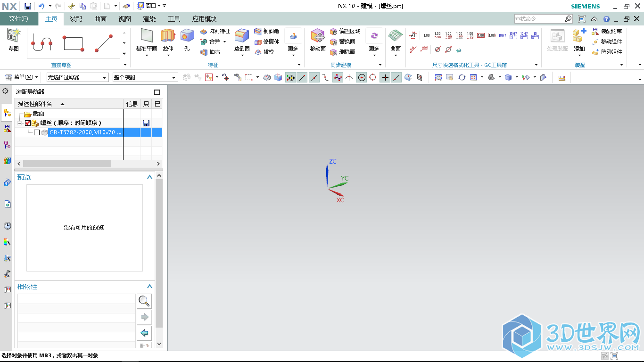The height and width of the screenshot is (362, 644).
Task: Click the 拔模 draft tool
Action: point(264,52)
